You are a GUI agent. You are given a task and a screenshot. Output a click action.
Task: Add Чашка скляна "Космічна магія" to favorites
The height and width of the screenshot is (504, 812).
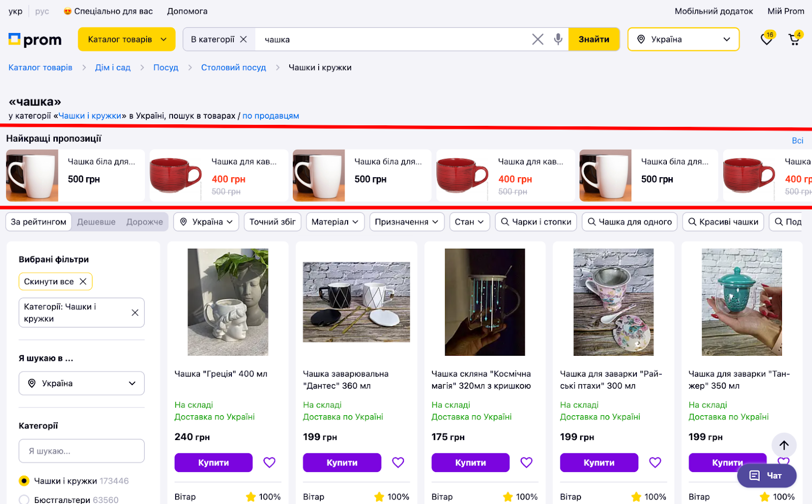(526, 462)
